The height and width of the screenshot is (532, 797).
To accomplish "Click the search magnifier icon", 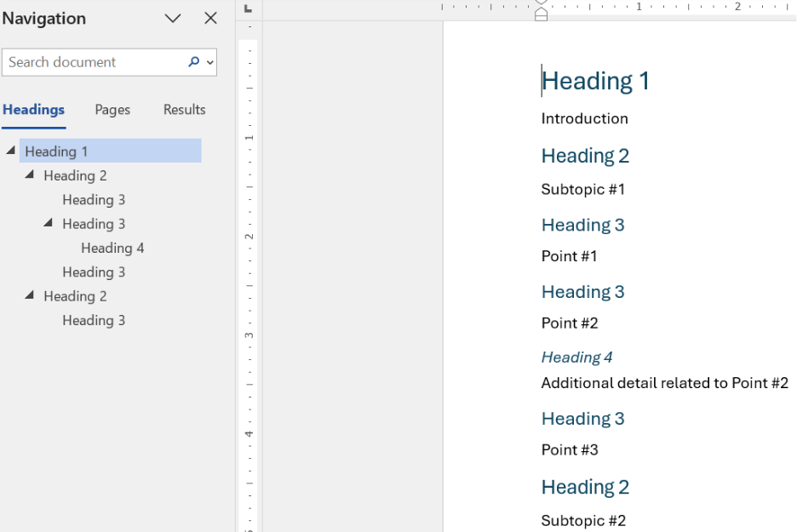I will pyautogui.click(x=193, y=62).
